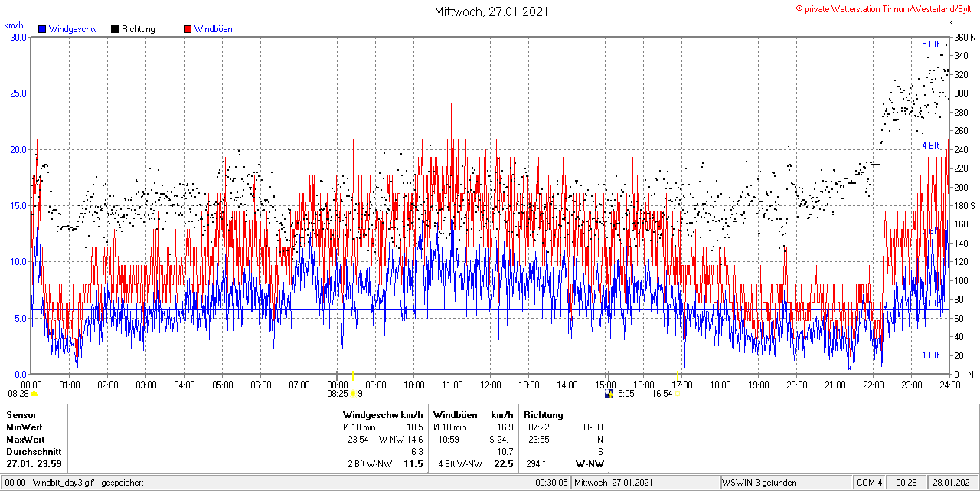The image size is (980, 491).
Task: Click the 2 Bft W-NW current speed entry
Action: coord(369,464)
